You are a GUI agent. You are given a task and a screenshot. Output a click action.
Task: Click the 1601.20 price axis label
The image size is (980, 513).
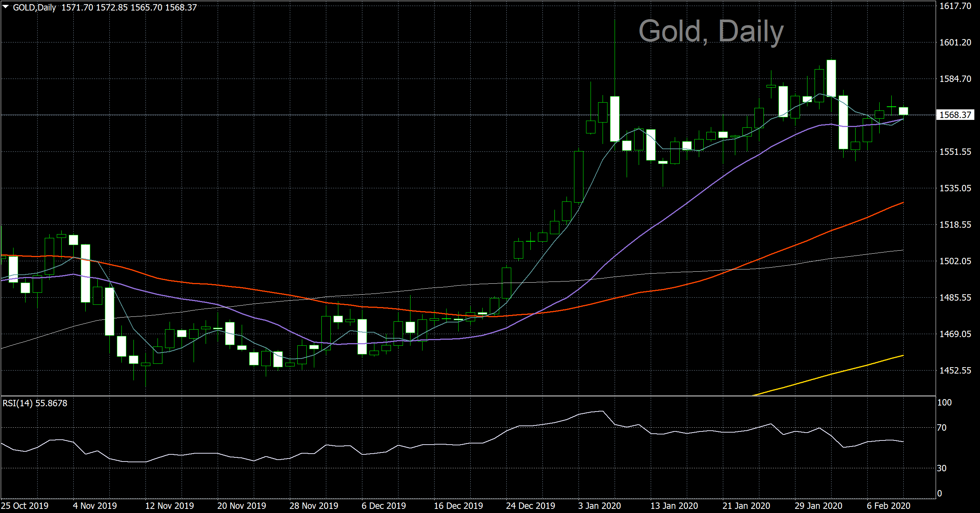tap(955, 42)
